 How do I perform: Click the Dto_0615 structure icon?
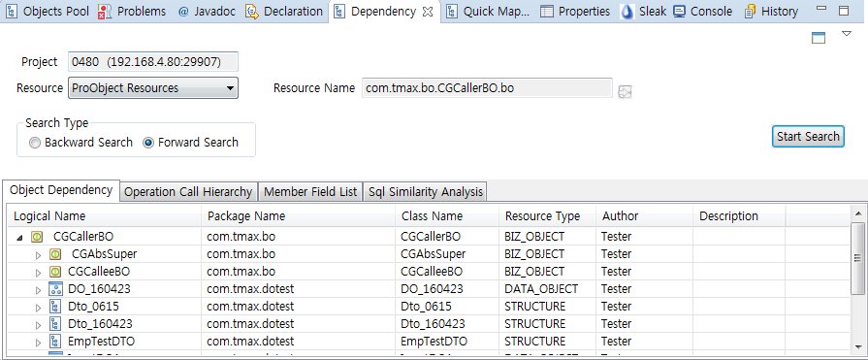pyautogui.click(x=55, y=307)
